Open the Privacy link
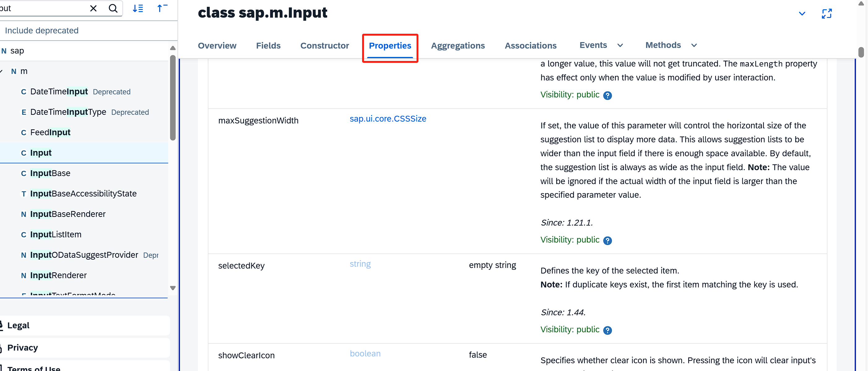 [x=23, y=348]
